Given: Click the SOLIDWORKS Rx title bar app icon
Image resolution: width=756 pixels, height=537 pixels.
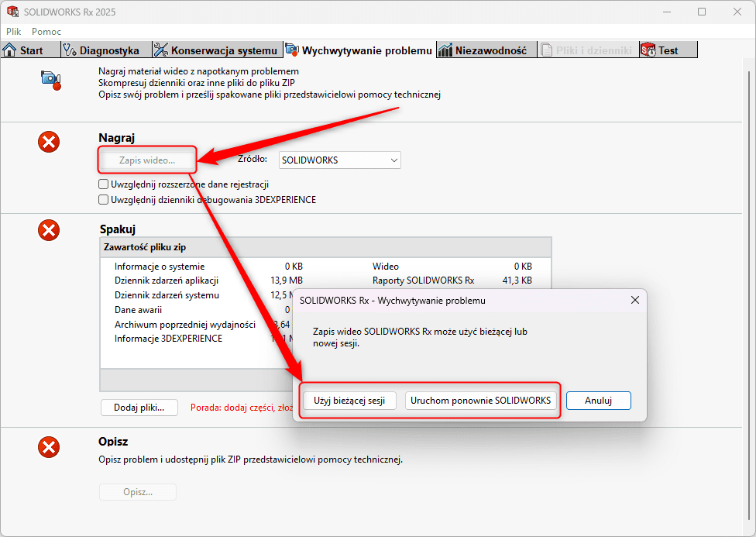Looking at the screenshot, I should [x=13, y=12].
